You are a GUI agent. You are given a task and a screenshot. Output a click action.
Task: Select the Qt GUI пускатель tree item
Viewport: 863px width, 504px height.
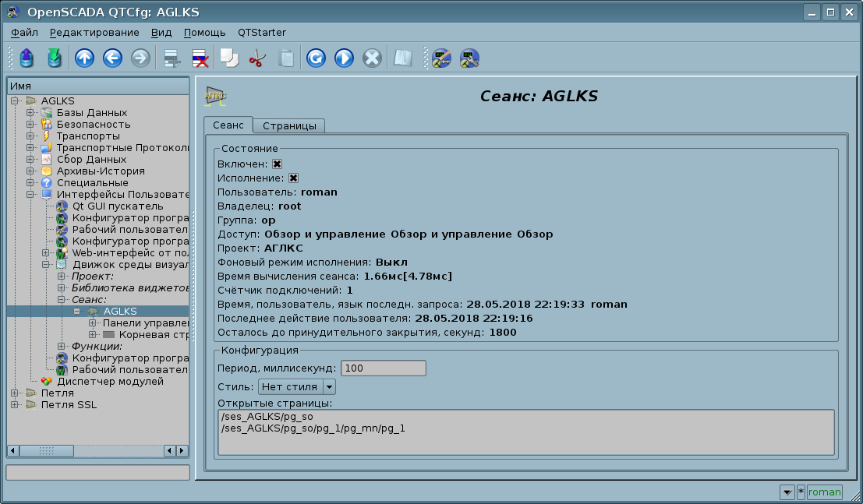[118, 206]
